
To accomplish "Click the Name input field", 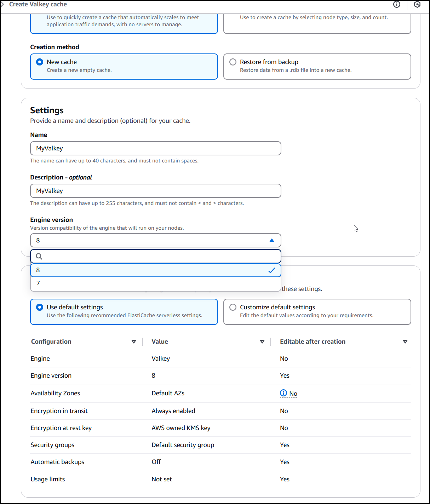I will point(156,148).
